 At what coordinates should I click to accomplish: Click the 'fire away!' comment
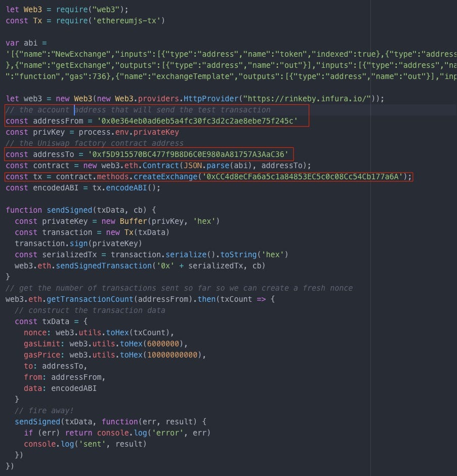point(45,411)
